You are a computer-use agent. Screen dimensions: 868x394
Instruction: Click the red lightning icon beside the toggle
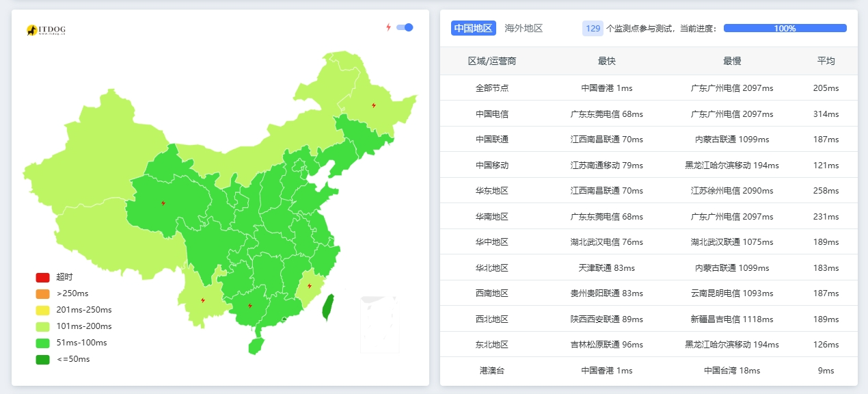pos(388,27)
